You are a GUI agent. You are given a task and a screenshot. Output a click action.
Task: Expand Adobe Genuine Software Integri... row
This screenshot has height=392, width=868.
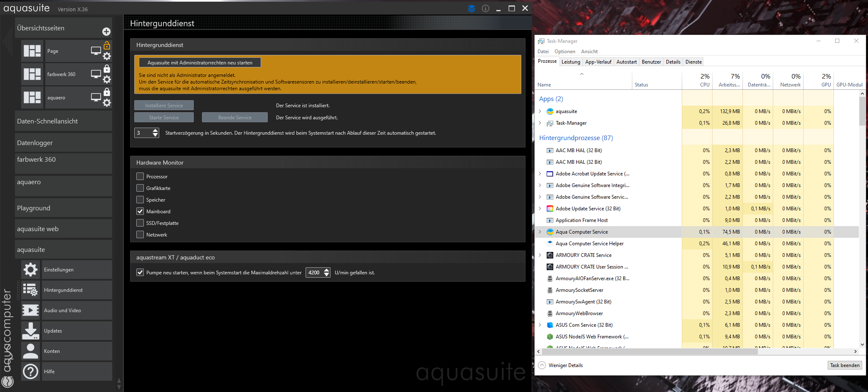[x=540, y=185]
